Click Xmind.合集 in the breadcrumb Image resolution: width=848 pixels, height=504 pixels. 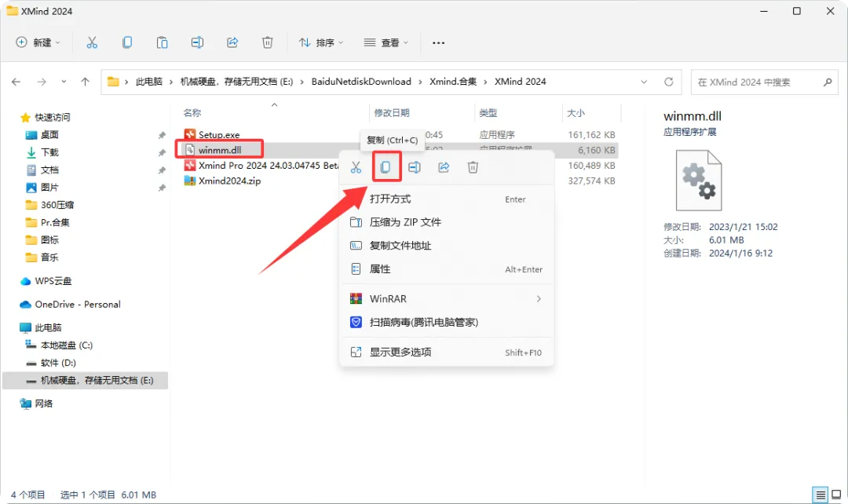453,82
